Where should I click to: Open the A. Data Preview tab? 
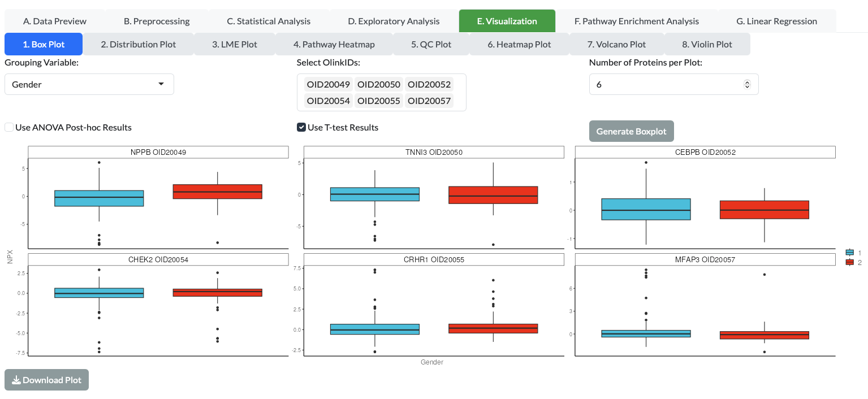[55, 21]
